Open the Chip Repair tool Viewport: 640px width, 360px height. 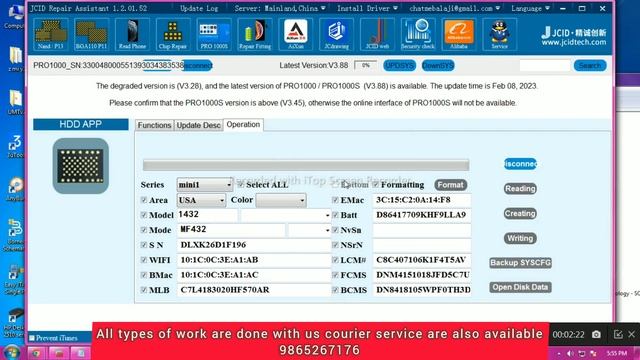(x=173, y=34)
